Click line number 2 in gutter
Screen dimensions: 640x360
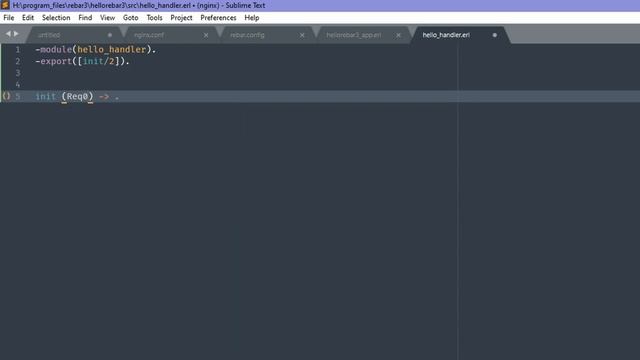[18, 61]
